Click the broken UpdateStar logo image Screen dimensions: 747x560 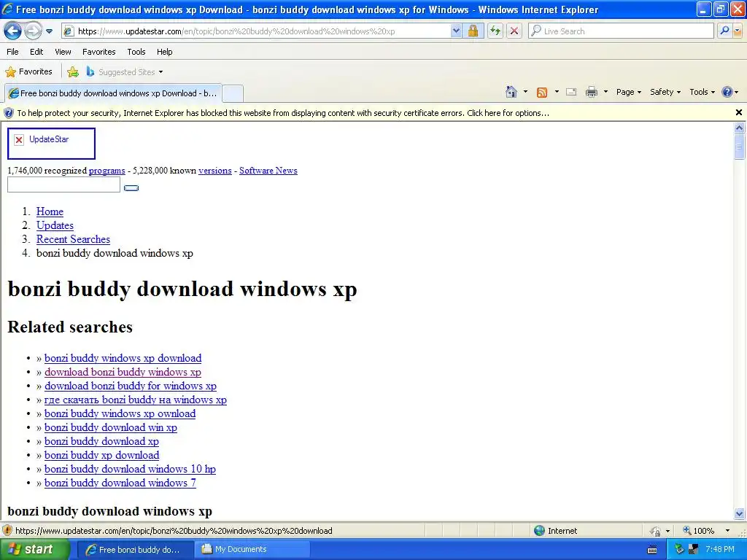(52, 144)
